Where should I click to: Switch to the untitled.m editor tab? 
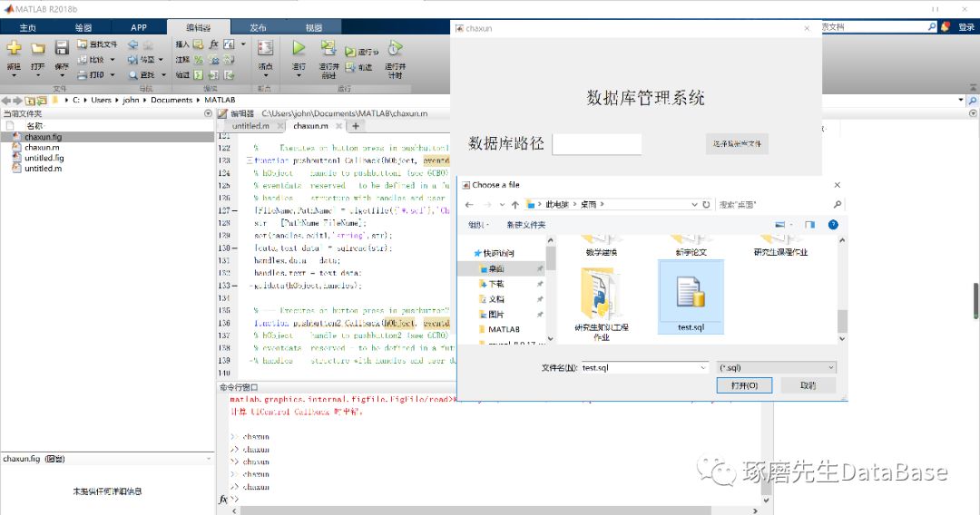coord(250,126)
